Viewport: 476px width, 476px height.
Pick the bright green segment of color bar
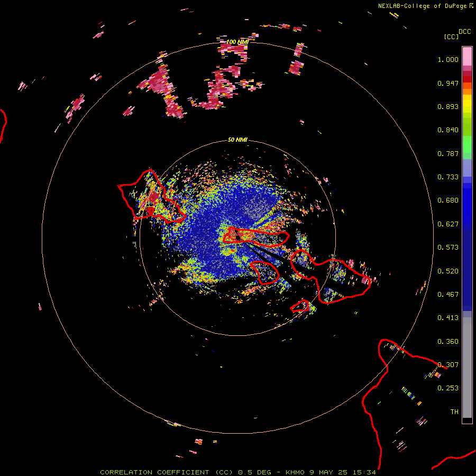click(x=467, y=144)
